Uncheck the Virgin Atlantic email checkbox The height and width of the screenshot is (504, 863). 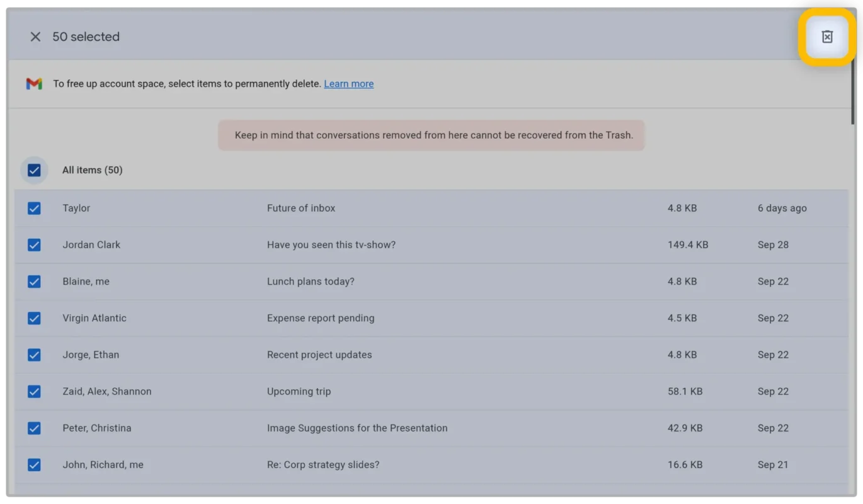[x=34, y=318]
